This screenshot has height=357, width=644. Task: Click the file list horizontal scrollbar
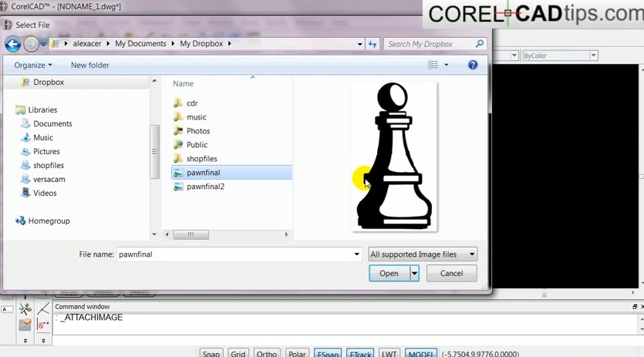pyautogui.click(x=191, y=234)
